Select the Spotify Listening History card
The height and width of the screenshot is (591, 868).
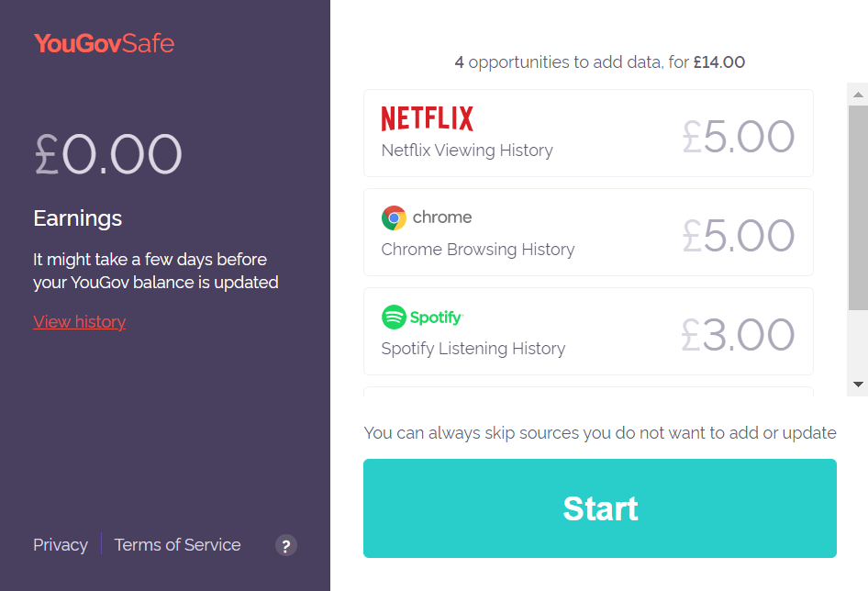[x=588, y=331]
